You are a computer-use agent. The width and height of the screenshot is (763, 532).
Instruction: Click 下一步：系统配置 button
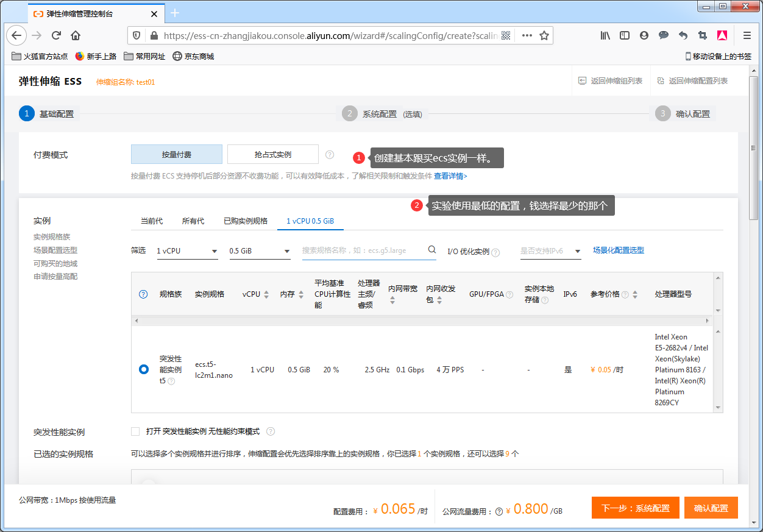point(635,508)
